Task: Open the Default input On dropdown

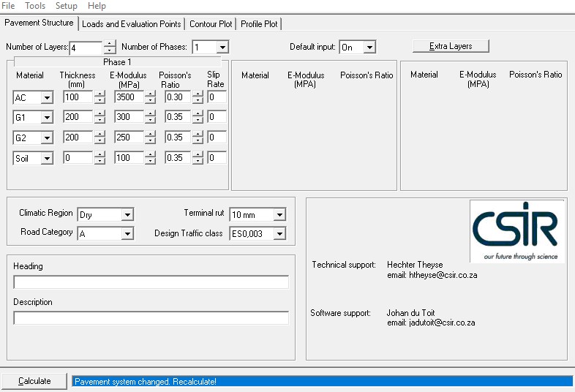Action: pos(369,47)
